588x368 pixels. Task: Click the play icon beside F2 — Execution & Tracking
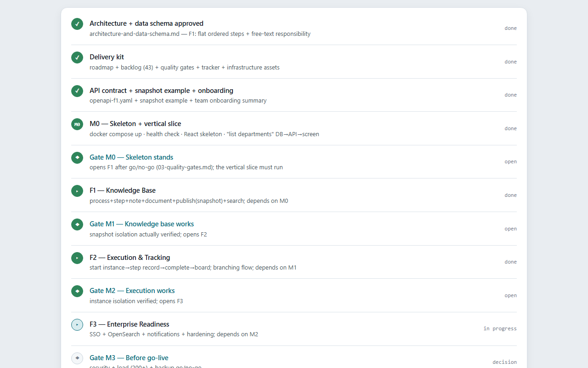(77, 258)
